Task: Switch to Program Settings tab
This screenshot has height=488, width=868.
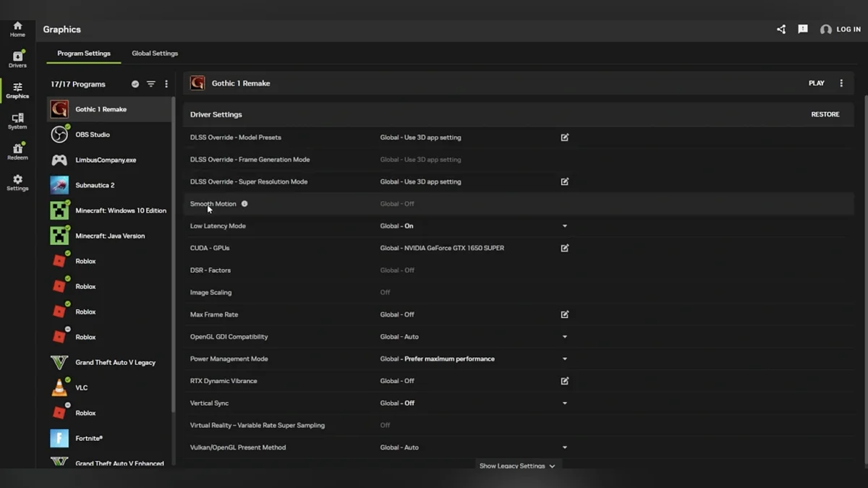Action: tap(84, 53)
